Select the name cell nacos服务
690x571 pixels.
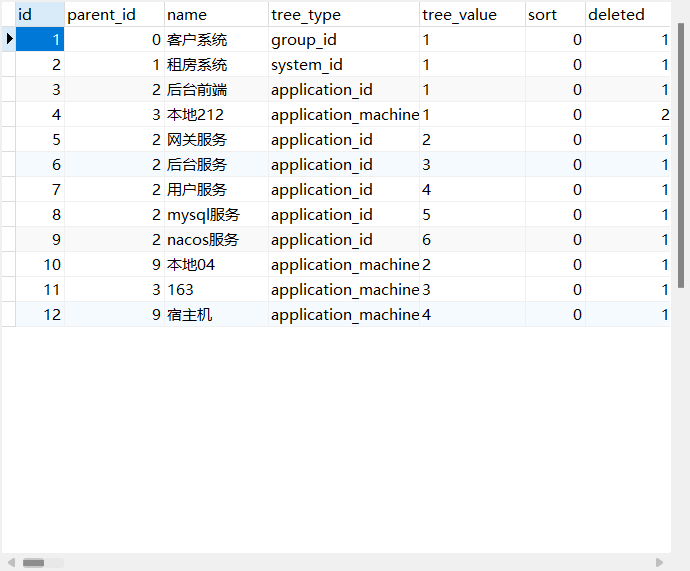(216, 240)
